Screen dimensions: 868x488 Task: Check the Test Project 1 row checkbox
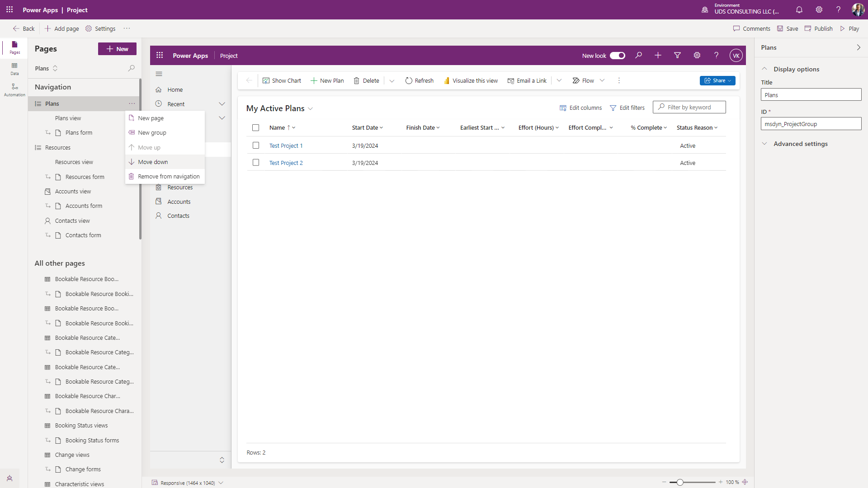coord(255,145)
